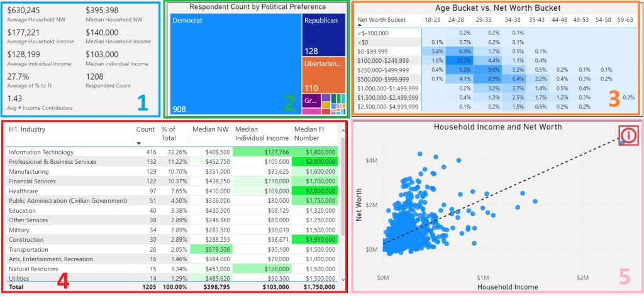Select the purple Green party treemap tile
Screen dimensions: 644x297
(311, 100)
